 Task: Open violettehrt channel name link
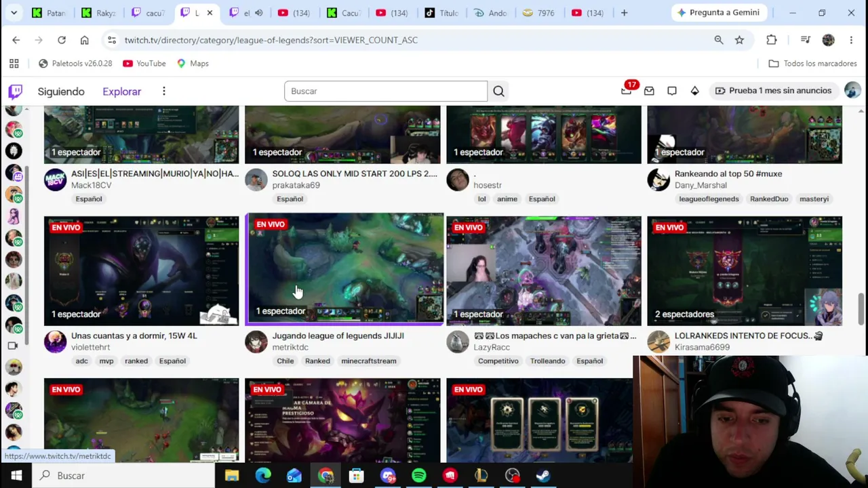[x=90, y=348]
